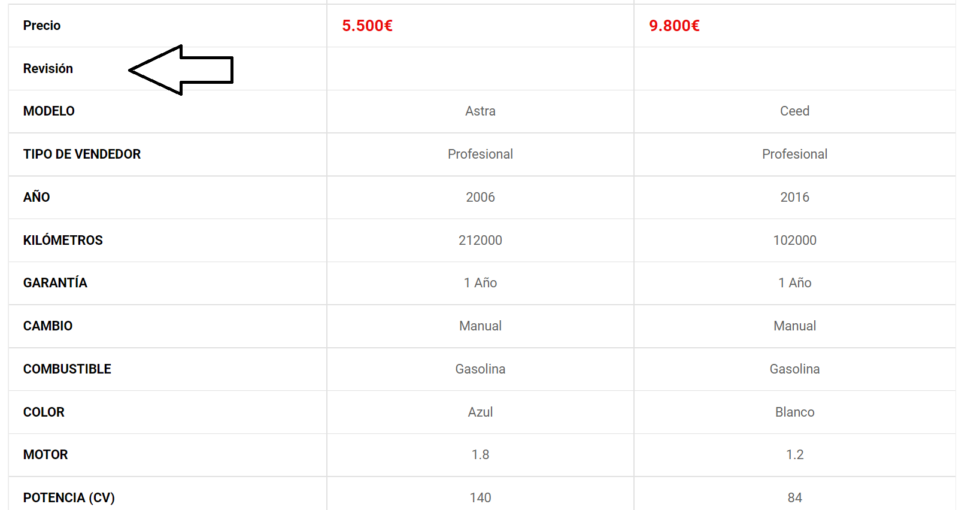This screenshot has height=510, width=980.
Task: Select the 1.8 motor value
Action: pos(480,455)
